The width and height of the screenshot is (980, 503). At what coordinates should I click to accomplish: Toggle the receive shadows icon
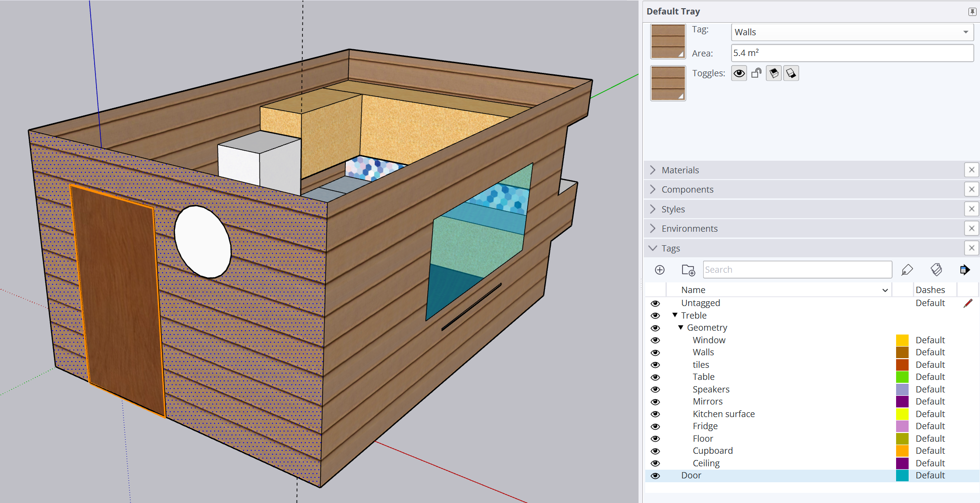(774, 73)
